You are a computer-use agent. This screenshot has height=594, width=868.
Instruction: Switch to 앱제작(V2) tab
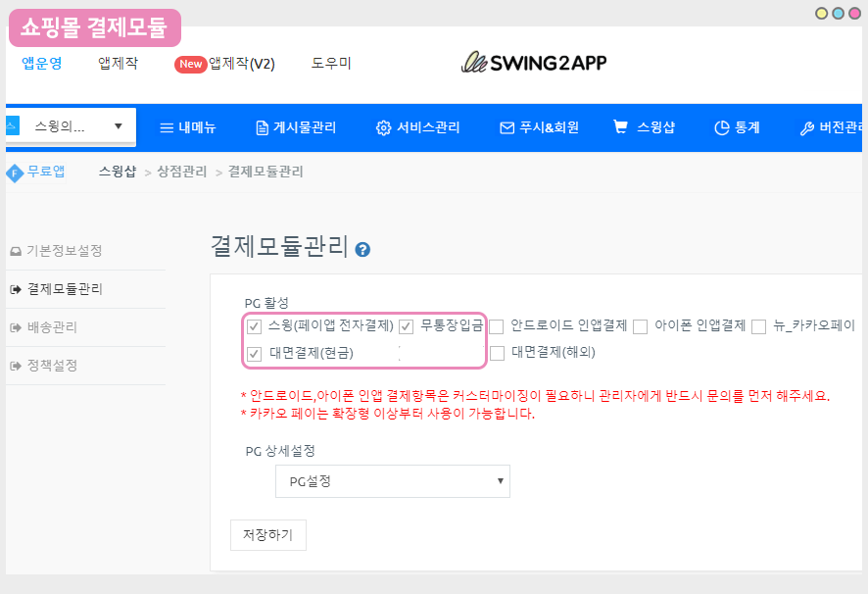(x=225, y=64)
